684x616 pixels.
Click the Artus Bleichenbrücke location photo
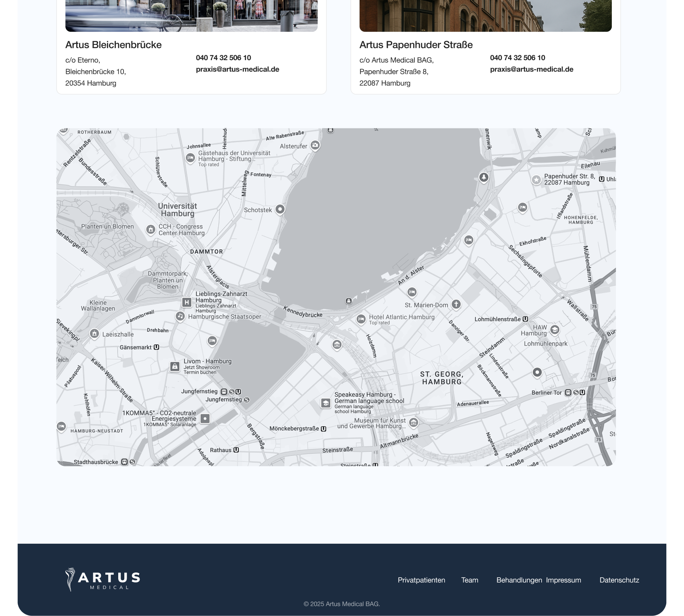(x=191, y=16)
